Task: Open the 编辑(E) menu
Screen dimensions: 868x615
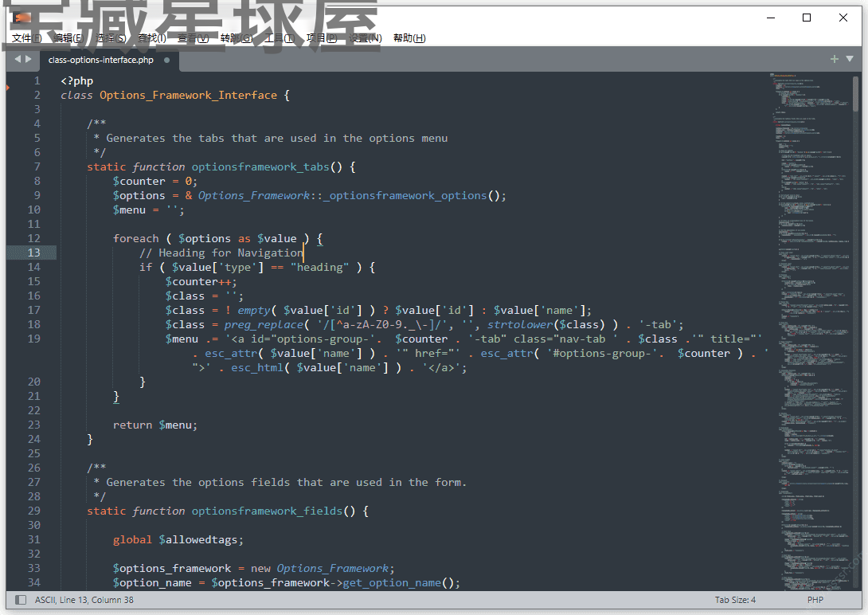Action: coord(69,38)
